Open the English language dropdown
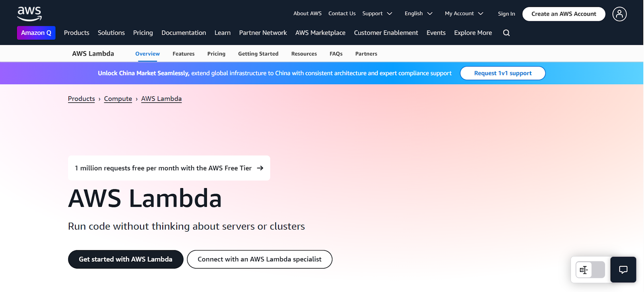 click(x=418, y=14)
